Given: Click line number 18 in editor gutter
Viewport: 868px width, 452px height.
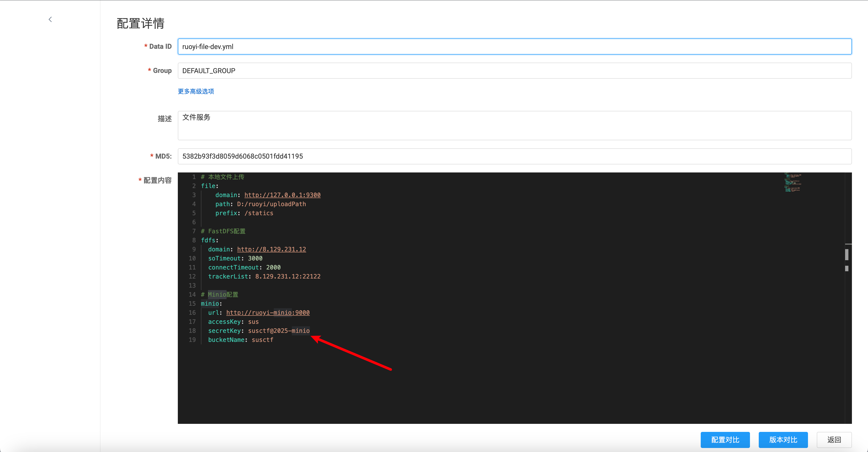Looking at the screenshot, I should click(x=192, y=331).
